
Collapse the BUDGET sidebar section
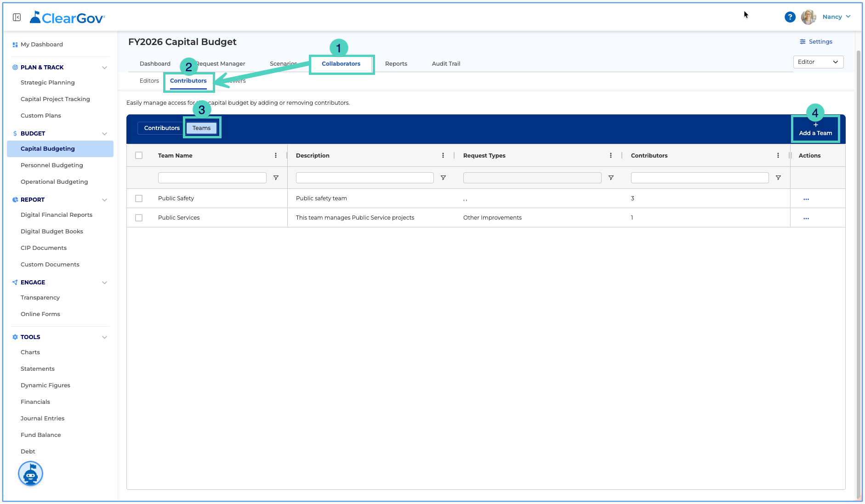click(x=104, y=134)
